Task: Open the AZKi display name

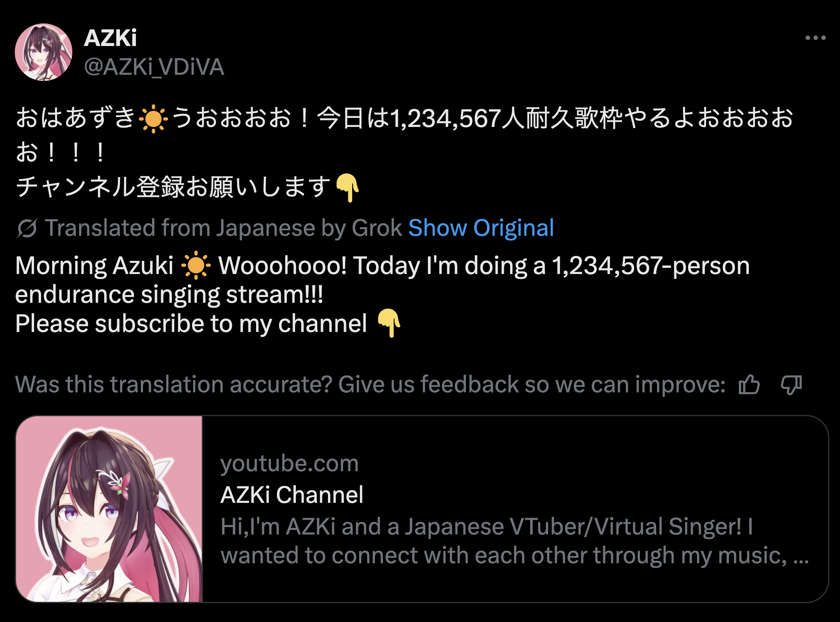Action: pyautogui.click(x=110, y=38)
